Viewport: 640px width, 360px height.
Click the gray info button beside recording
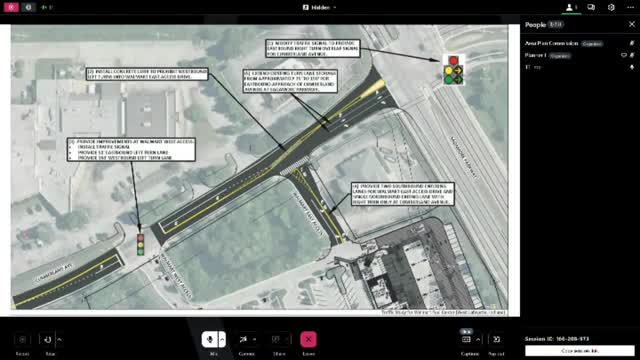click(x=28, y=7)
